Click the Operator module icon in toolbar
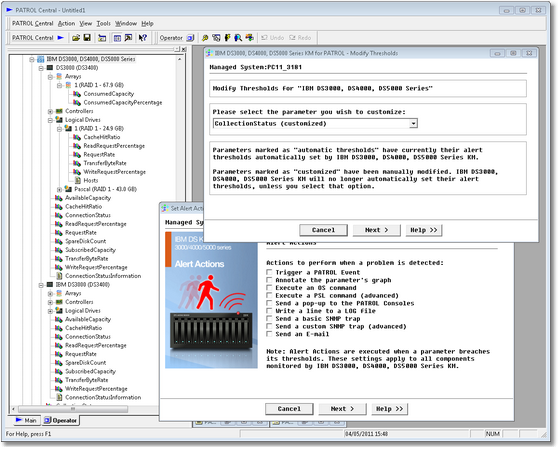Image resolution: width=558 pixels, height=449 pixels. (x=190, y=38)
